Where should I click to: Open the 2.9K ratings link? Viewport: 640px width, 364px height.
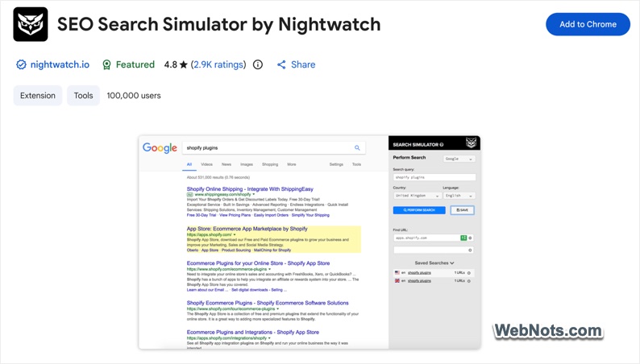(218, 64)
